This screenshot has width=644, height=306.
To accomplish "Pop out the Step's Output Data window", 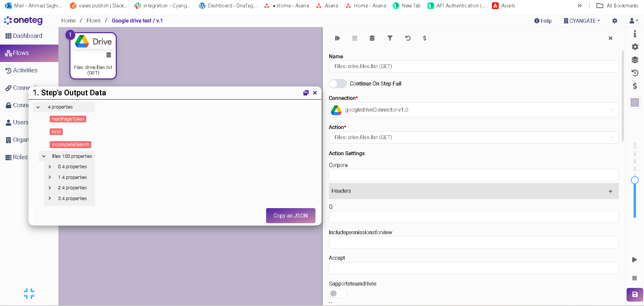I will pos(306,93).
